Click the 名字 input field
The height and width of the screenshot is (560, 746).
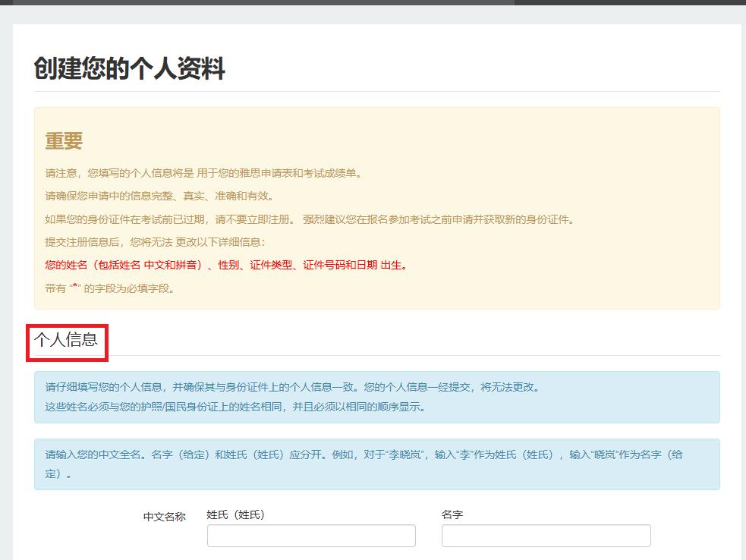[546, 535]
